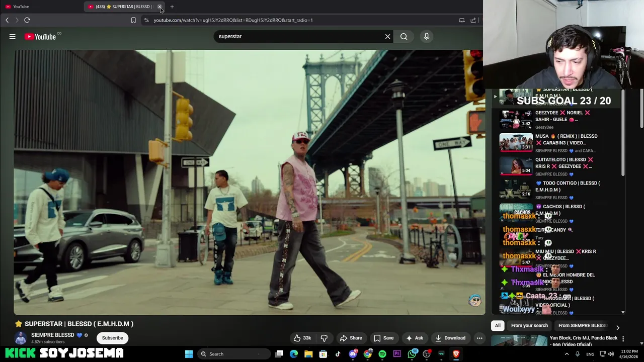Open TikTok from the taskbar
644x362 pixels.
(338, 354)
